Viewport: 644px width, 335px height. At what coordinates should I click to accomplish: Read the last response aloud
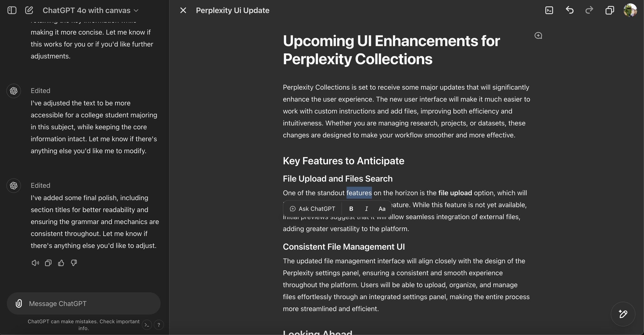click(35, 263)
